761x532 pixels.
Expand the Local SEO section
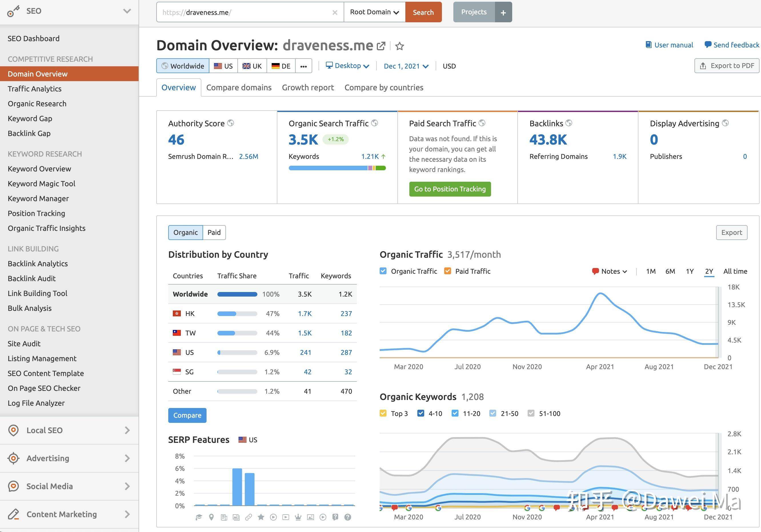127,430
